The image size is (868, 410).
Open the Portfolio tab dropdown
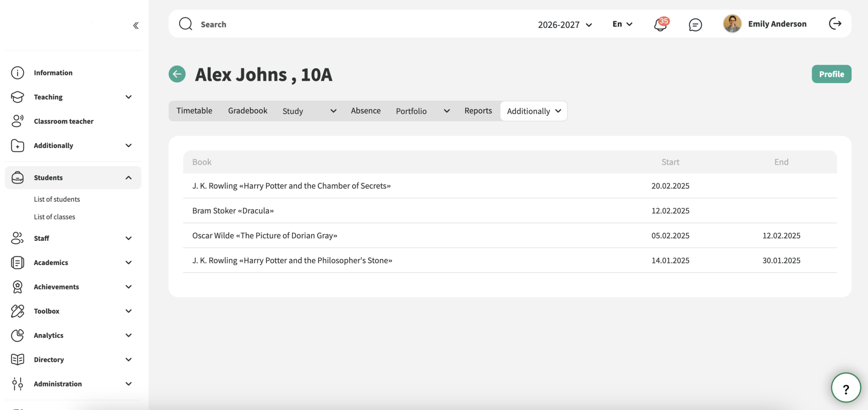[x=423, y=111]
